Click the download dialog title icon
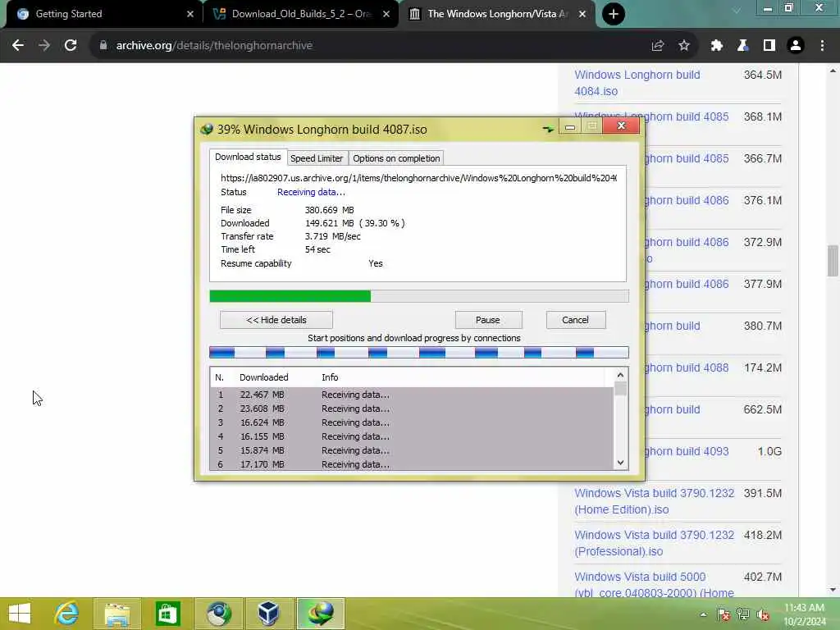This screenshot has height=630, width=840. click(x=207, y=129)
